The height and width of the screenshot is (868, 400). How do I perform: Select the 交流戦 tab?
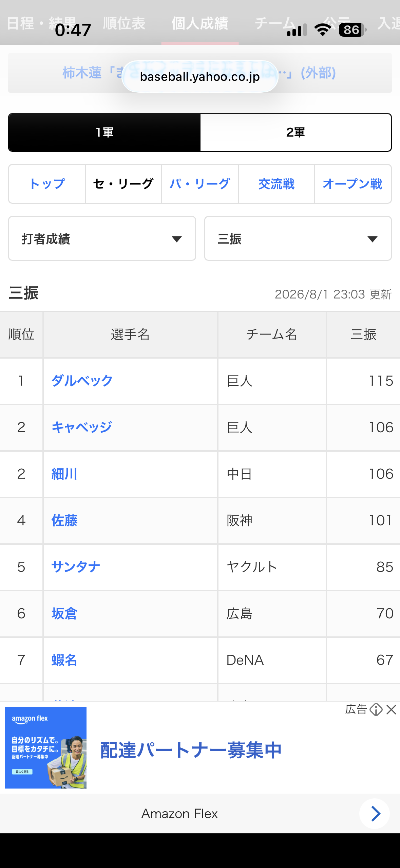[277, 184]
